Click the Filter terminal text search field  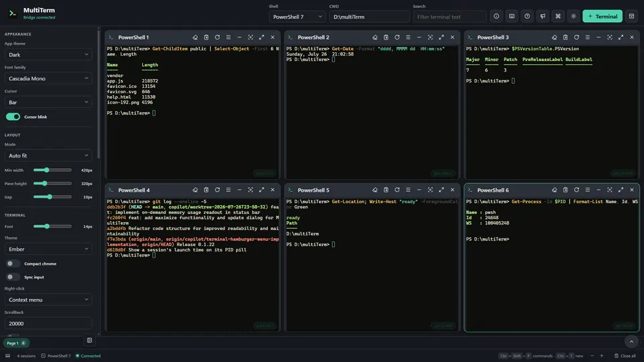(x=449, y=17)
